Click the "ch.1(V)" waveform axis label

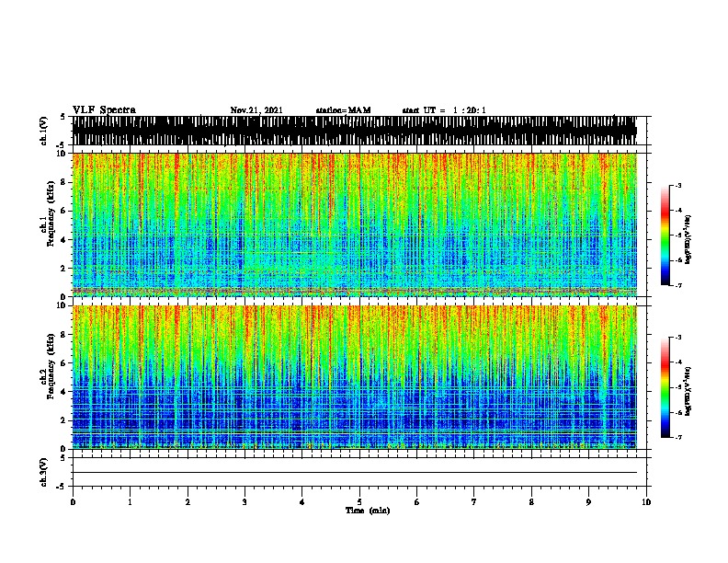point(43,131)
